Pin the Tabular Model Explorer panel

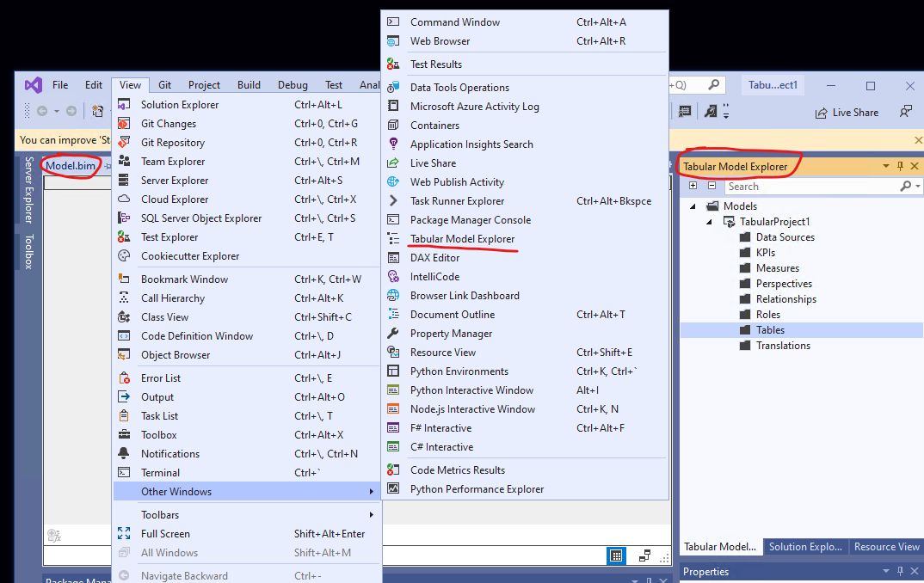901,166
